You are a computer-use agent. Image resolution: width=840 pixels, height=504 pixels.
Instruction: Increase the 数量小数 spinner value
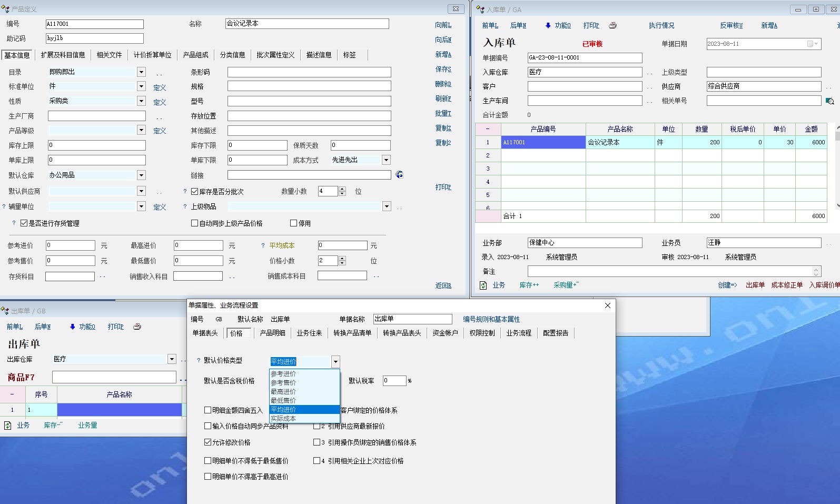click(342, 189)
